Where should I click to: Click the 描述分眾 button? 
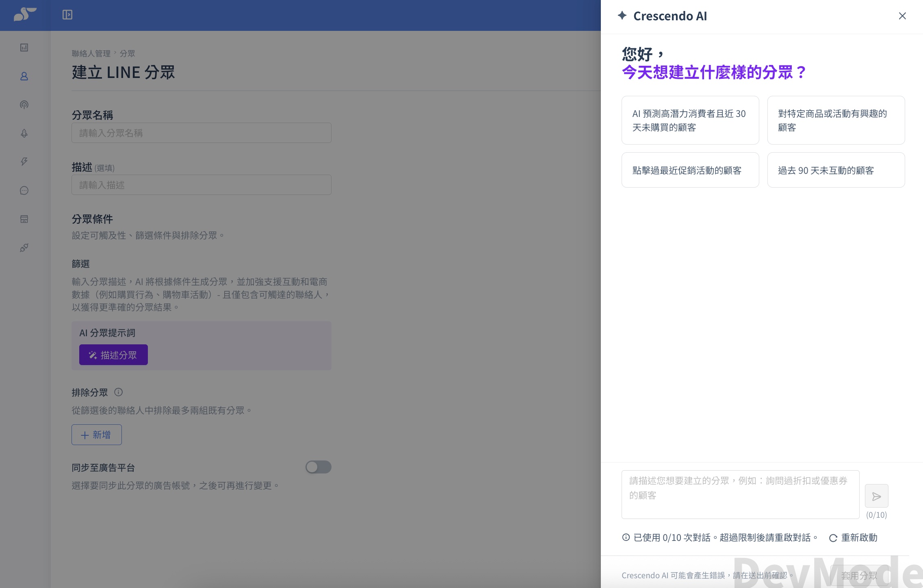[113, 355]
